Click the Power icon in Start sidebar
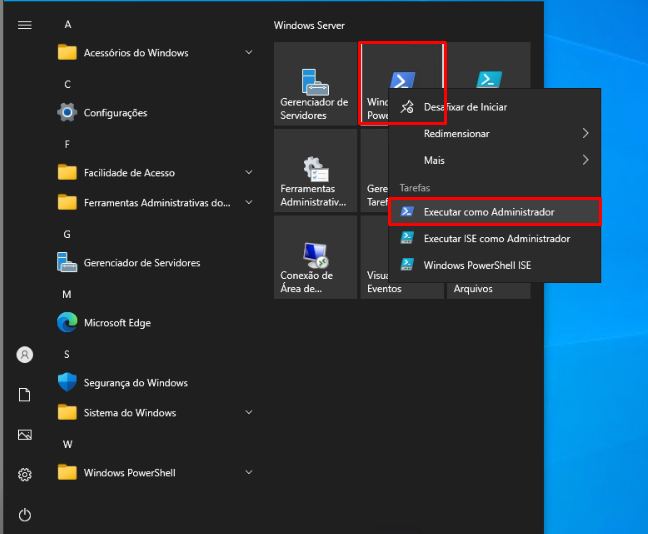 pyautogui.click(x=25, y=515)
